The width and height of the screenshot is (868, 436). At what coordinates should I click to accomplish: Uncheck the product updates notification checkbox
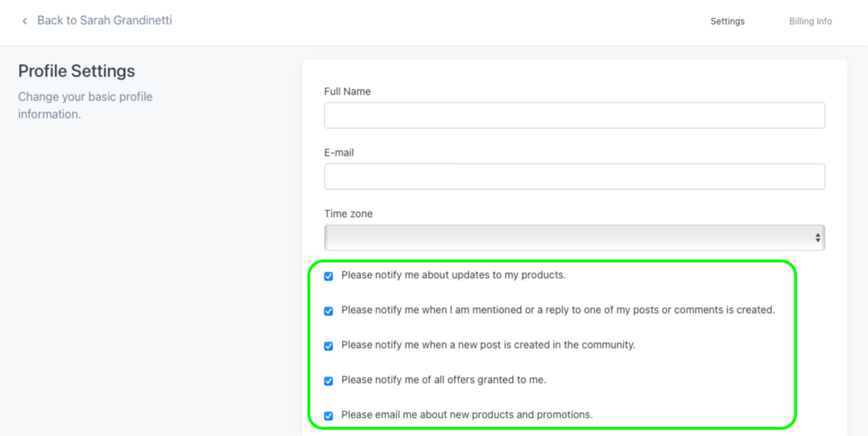coord(329,277)
